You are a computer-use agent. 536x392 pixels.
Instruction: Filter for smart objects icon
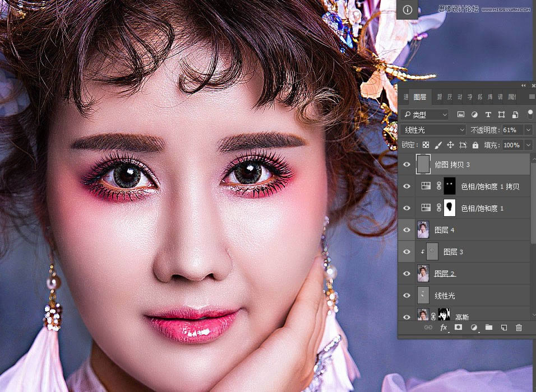(515, 114)
